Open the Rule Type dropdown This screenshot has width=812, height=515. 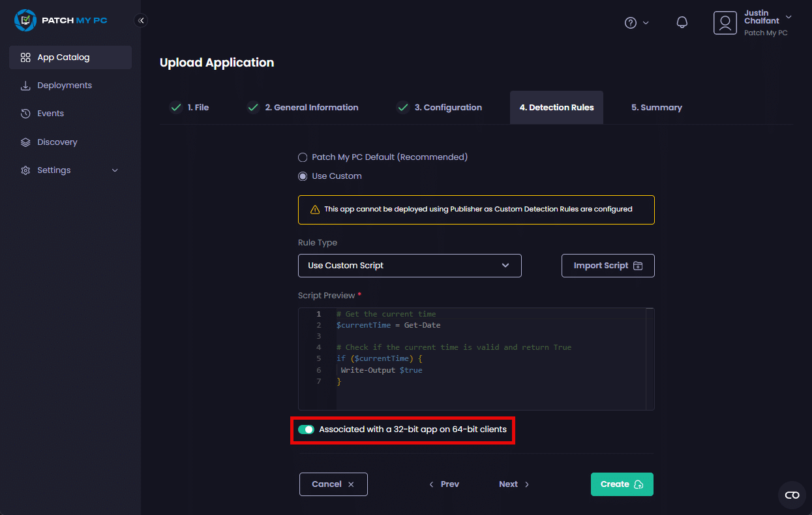click(410, 266)
